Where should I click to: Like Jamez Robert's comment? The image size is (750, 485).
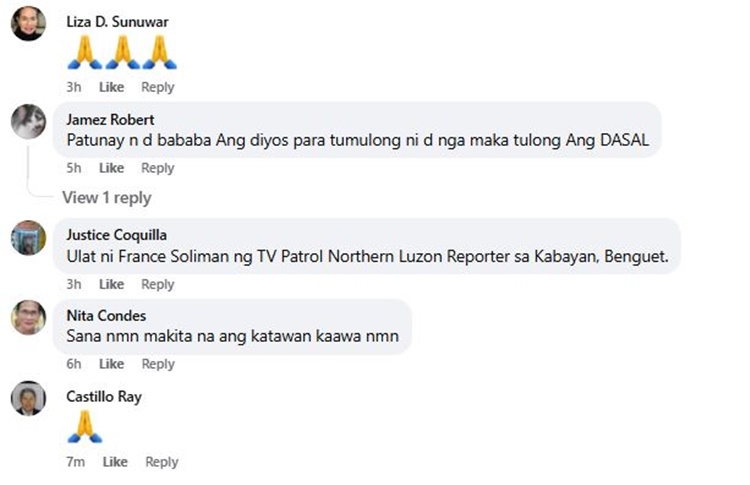[111, 168]
